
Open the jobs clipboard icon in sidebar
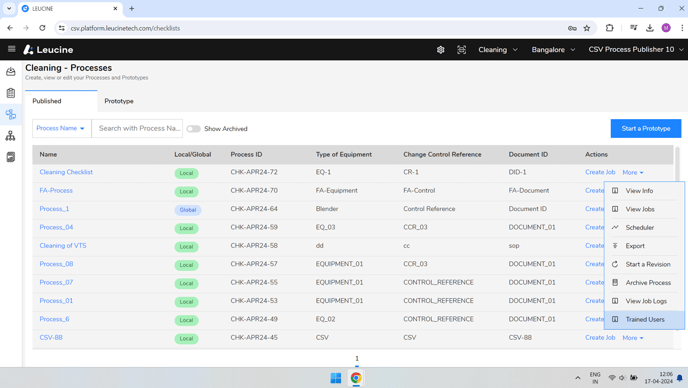(11, 93)
